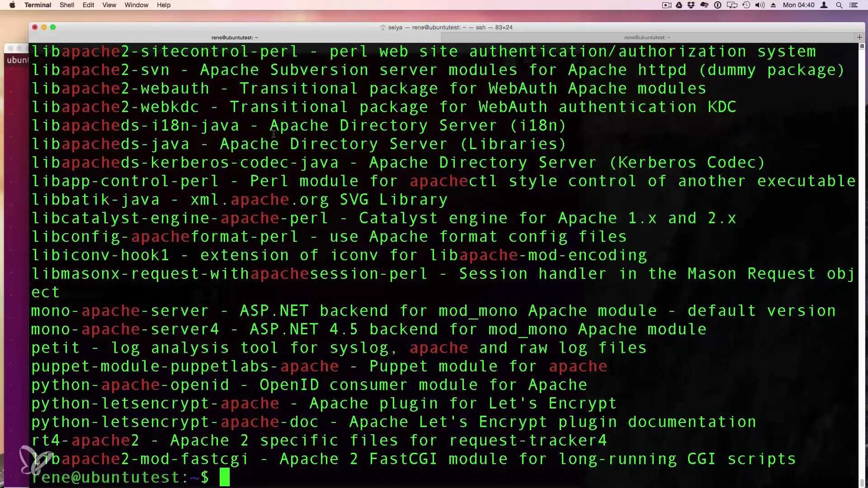Select the first rene@ubuntutest tab
This screenshot has height=488, width=868.
tap(235, 38)
